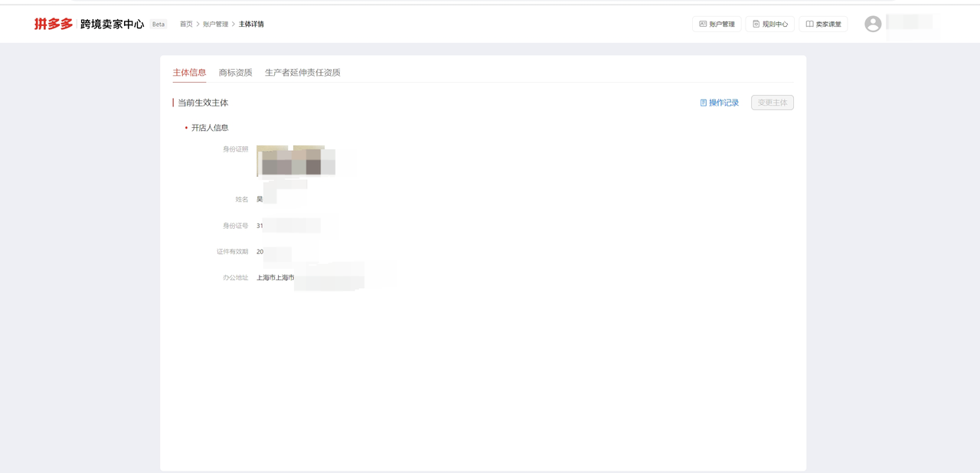Click the 账户管理 card icon in header
This screenshot has height=473, width=980.
703,24
